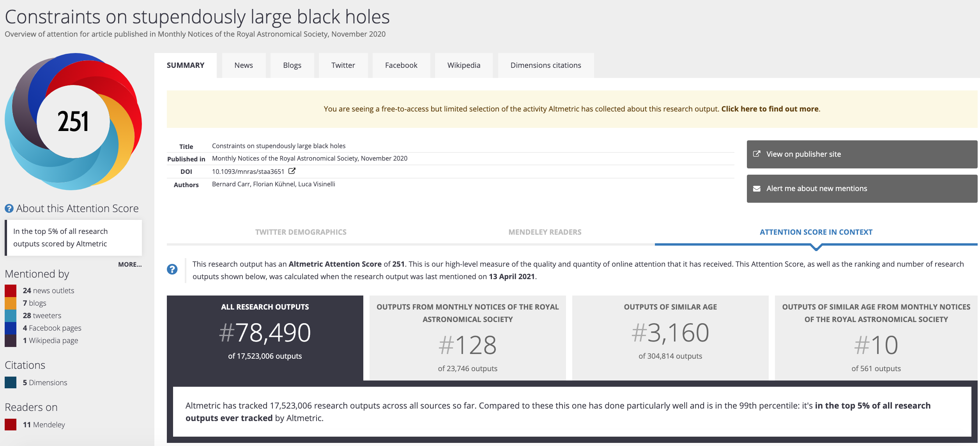Click the external-link icon on View on publisher site
This screenshot has width=980, height=446.
tap(757, 154)
